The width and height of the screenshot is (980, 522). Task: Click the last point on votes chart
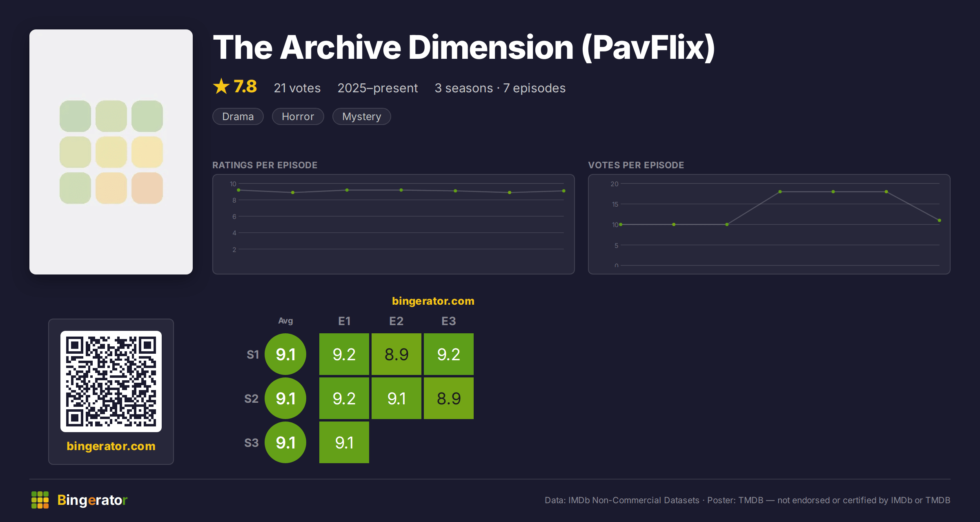[x=940, y=220]
